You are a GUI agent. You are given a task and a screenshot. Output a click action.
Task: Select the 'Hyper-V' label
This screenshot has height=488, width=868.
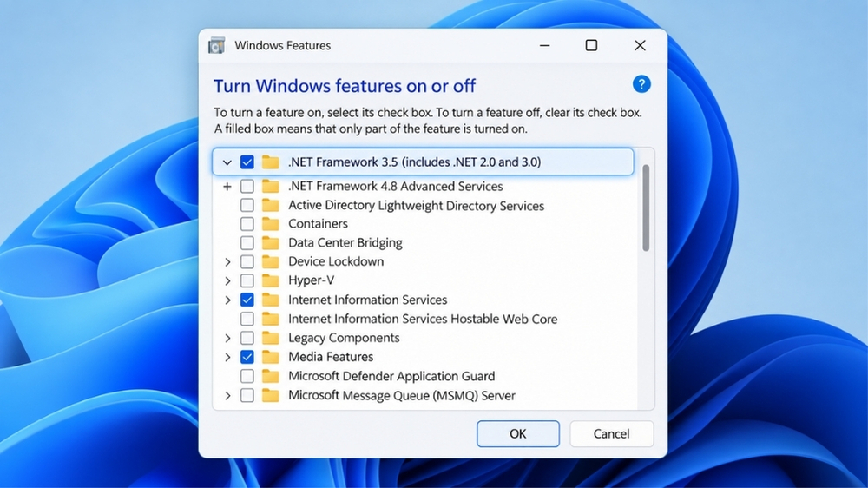(311, 280)
